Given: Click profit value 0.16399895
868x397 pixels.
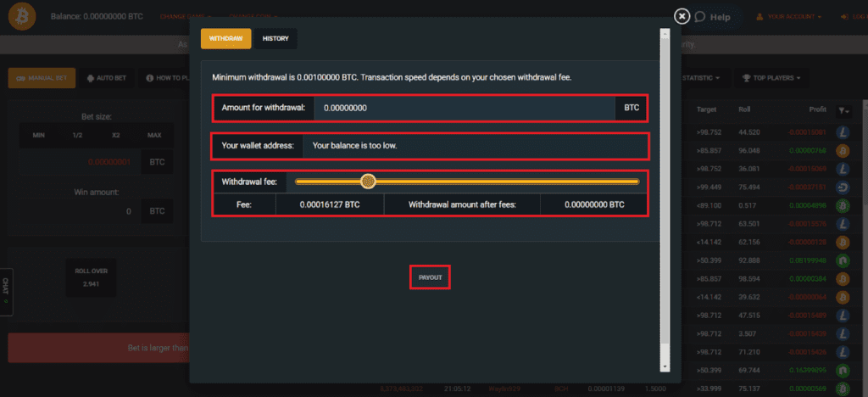Looking at the screenshot, I should pos(808,370).
